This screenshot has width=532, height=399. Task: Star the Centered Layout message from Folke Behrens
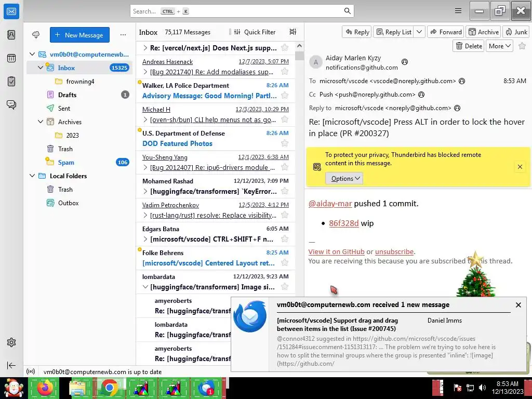coord(285,262)
